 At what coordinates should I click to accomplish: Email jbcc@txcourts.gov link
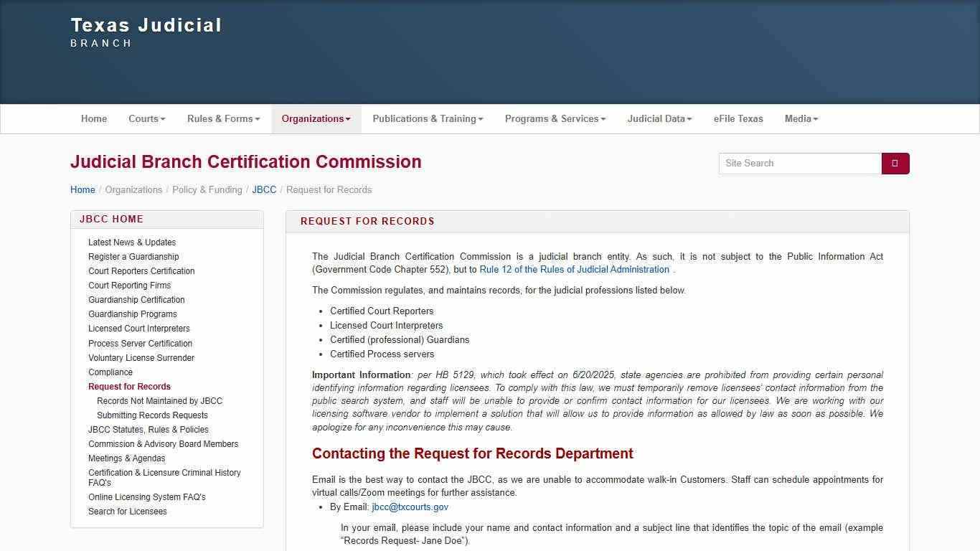point(410,507)
